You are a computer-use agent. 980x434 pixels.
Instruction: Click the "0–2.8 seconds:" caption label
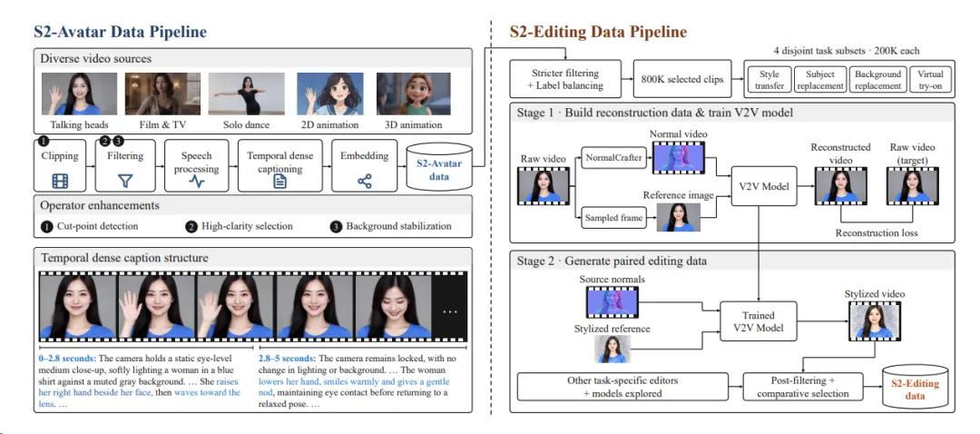point(67,359)
